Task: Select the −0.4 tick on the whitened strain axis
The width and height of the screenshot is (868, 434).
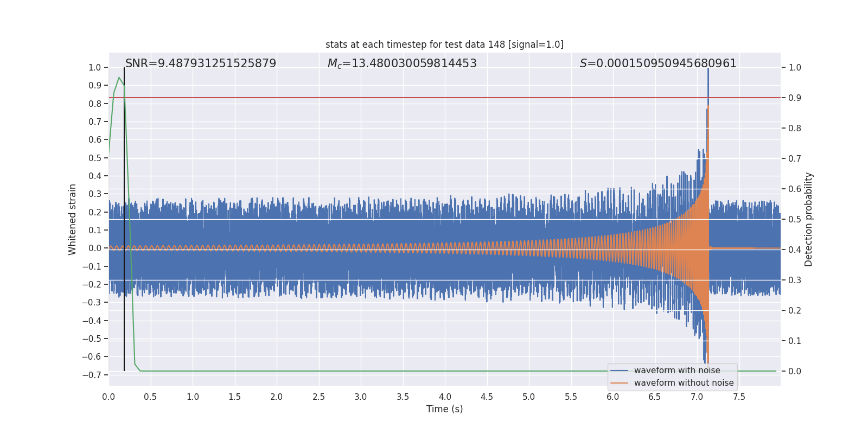Action: point(92,321)
